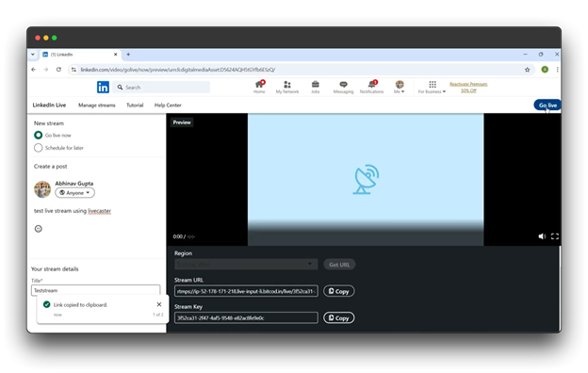Open a new browser tab
This screenshot has width=588, height=373.
point(128,55)
